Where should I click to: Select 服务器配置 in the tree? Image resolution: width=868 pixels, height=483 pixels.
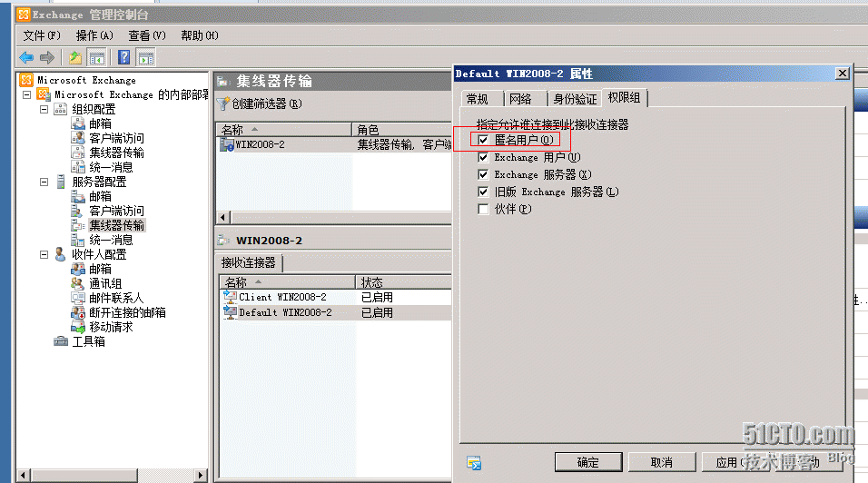click(99, 182)
